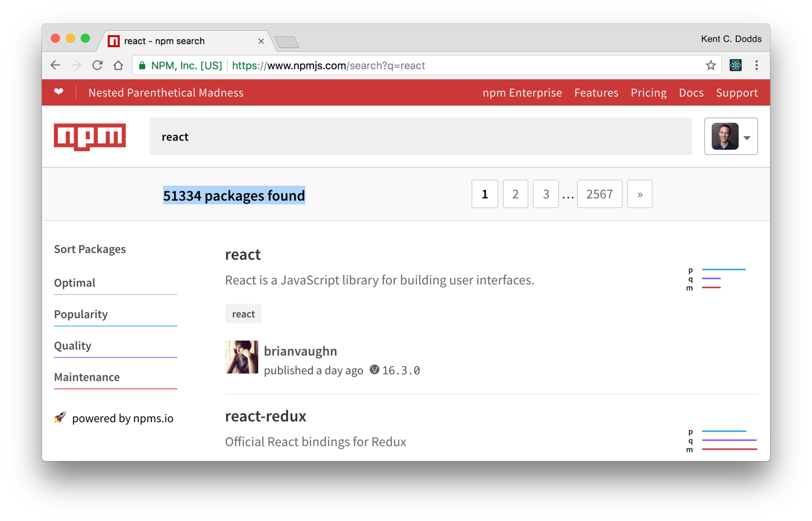Go back with browser back arrow
Image resolution: width=812 pixels, height=521 pixels.
click(56, 65)
